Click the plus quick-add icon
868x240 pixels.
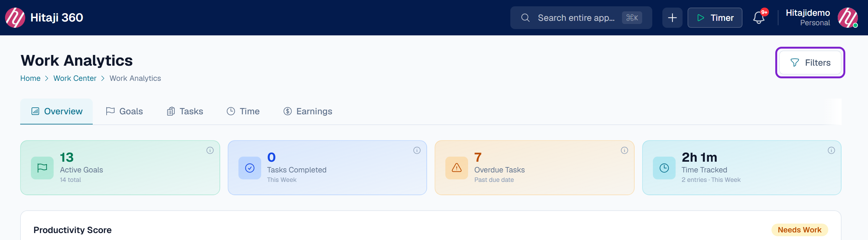(672, 18)
